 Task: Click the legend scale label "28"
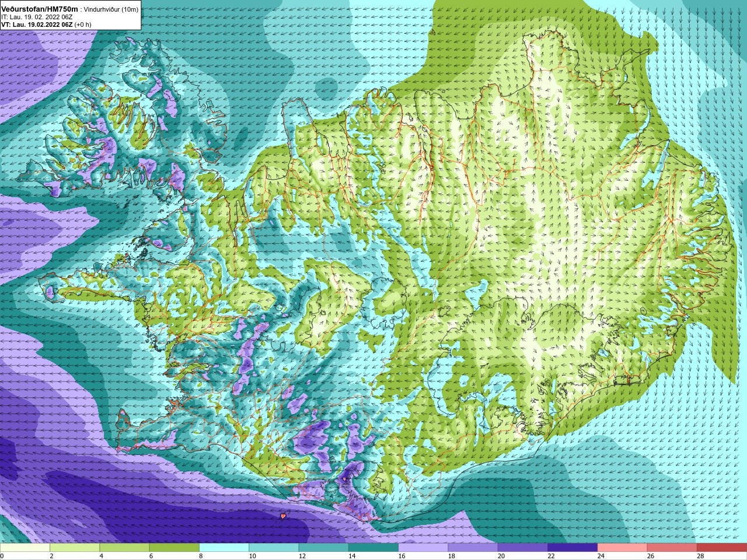point(700,556)
